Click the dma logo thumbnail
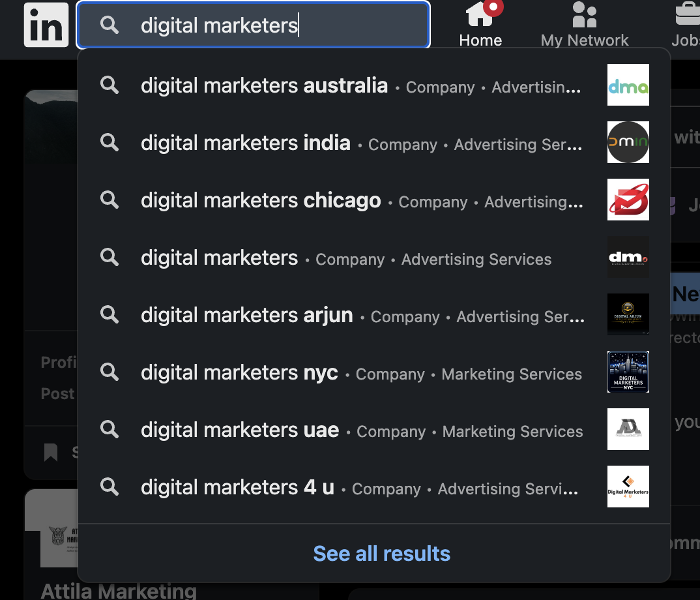This screenshot has height=600, width=700. [x=628, y=85]
